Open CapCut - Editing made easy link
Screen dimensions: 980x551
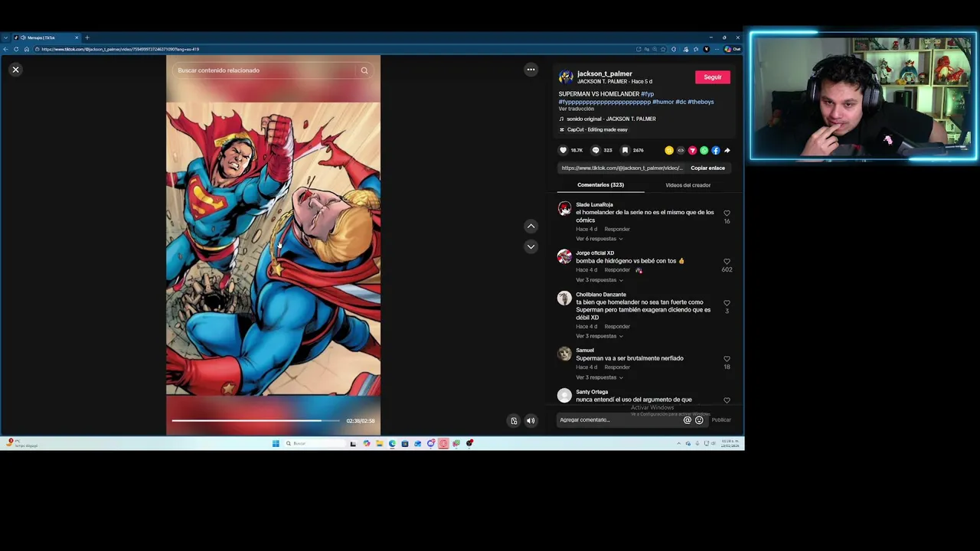point(596,129)
